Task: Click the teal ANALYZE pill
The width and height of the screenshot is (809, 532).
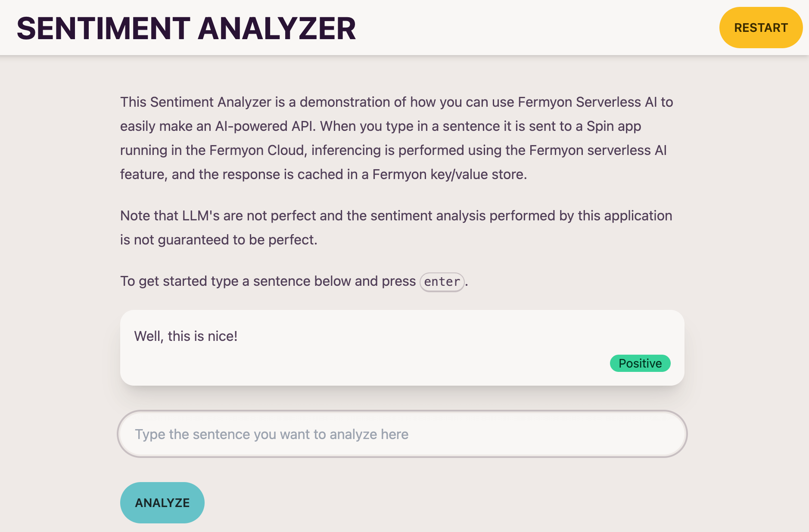Action: (x=162, y=502)
